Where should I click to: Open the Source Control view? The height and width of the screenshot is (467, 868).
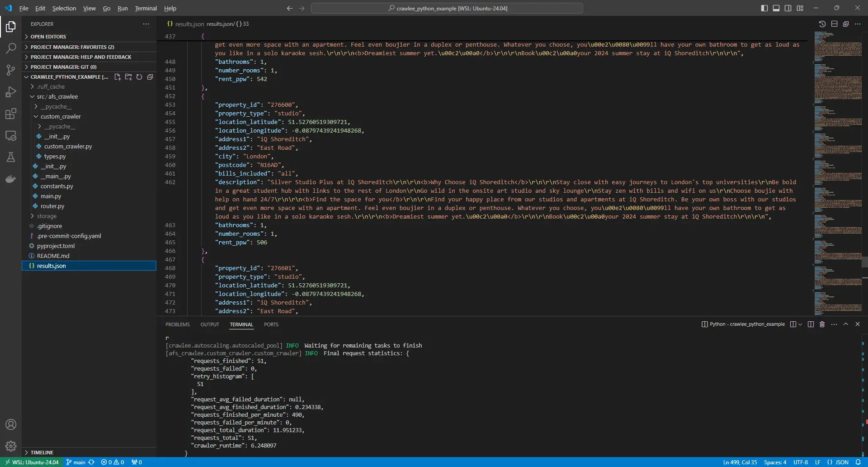(x=11, y=70)
